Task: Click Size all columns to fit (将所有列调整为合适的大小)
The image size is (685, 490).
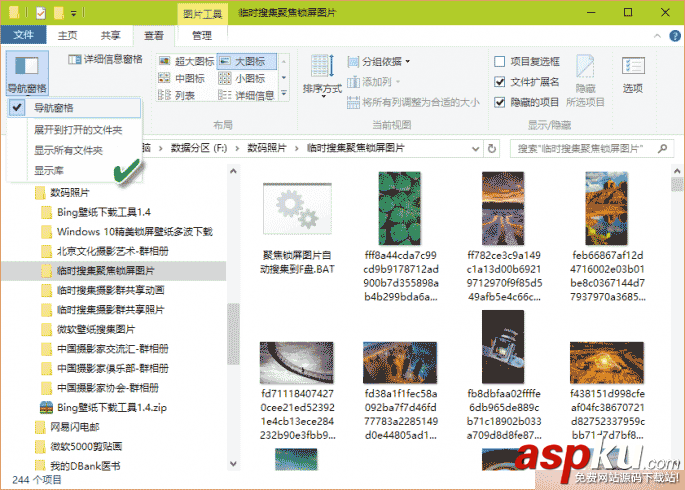Action: (413, 102)
